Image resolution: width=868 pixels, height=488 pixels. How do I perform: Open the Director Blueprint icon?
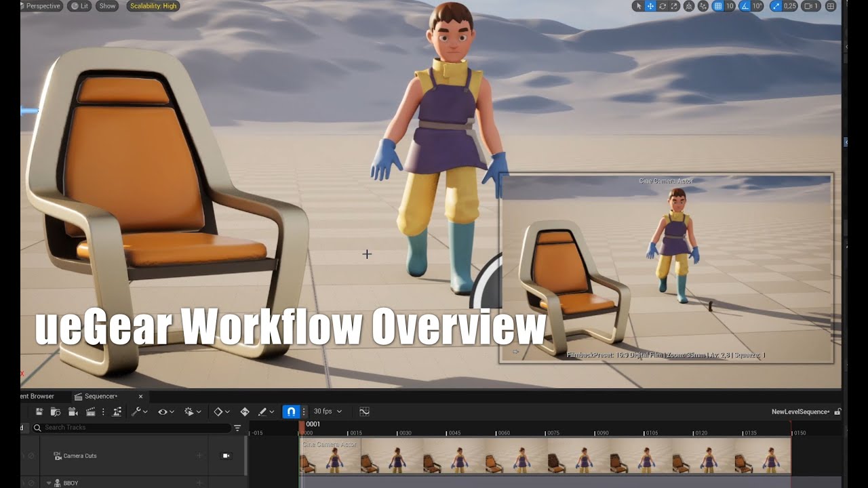coord(117,411)
